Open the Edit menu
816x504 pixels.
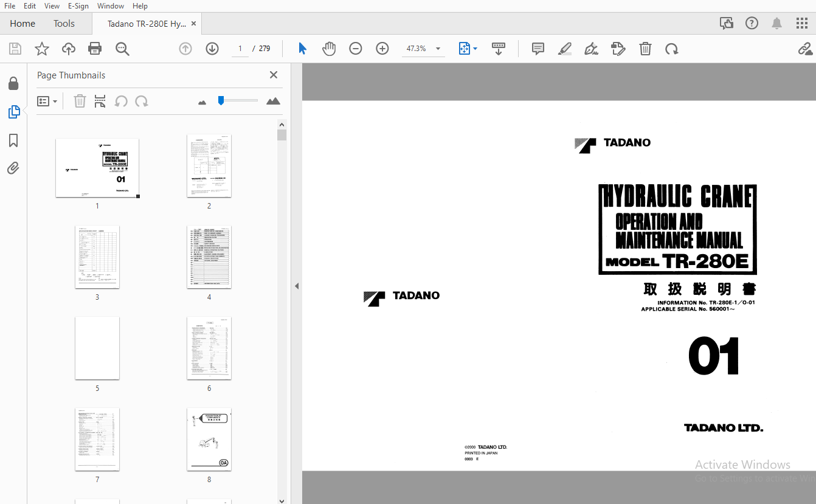pos(29,6)
